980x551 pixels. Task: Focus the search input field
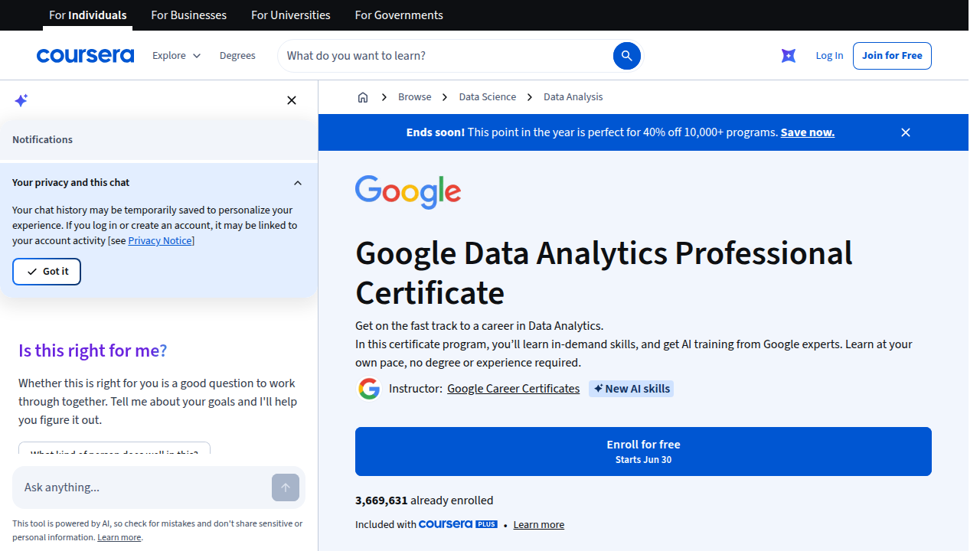[448, 56]
